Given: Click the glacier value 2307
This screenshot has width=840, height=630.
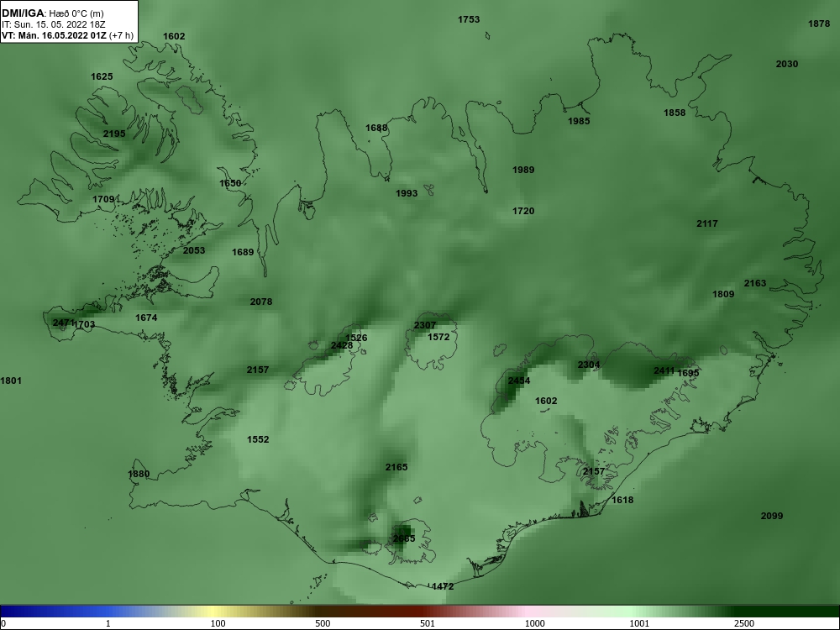Looking at the screenshot, I should 425,325.
